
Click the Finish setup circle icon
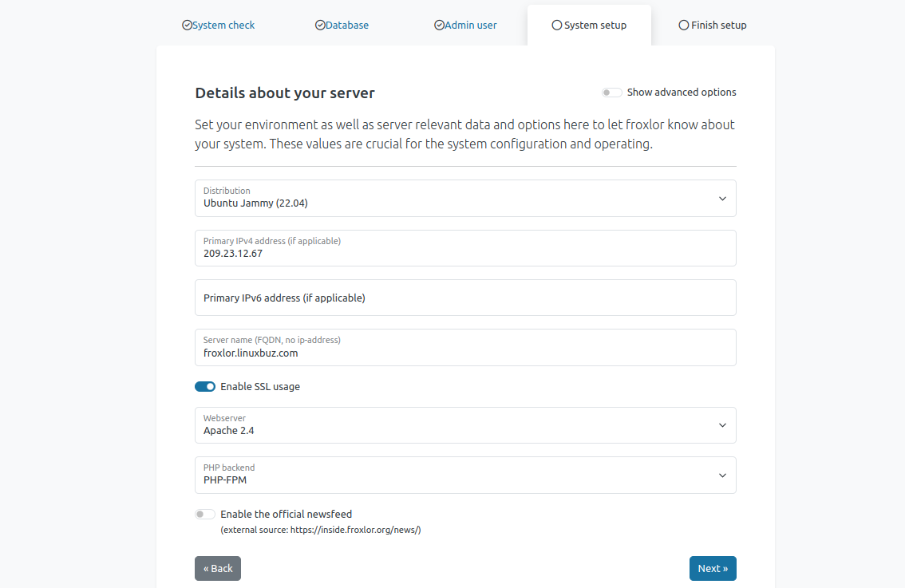pyautogui.click(x=683, y=26)
